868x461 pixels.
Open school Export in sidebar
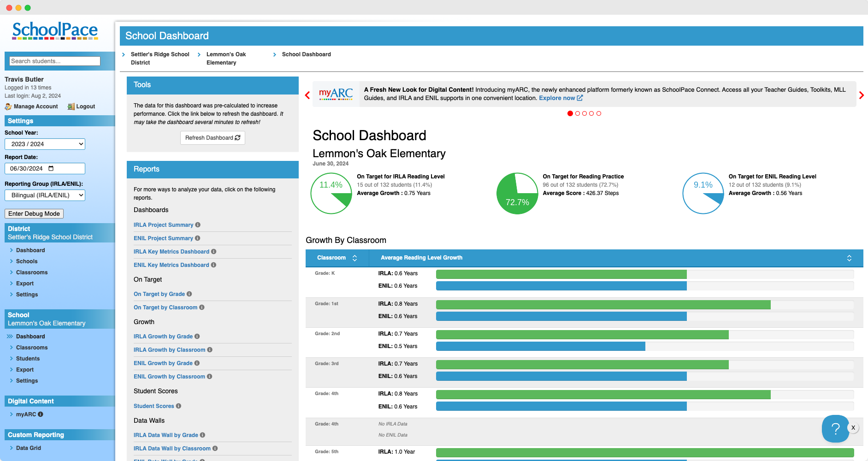[x=25, y=370]
